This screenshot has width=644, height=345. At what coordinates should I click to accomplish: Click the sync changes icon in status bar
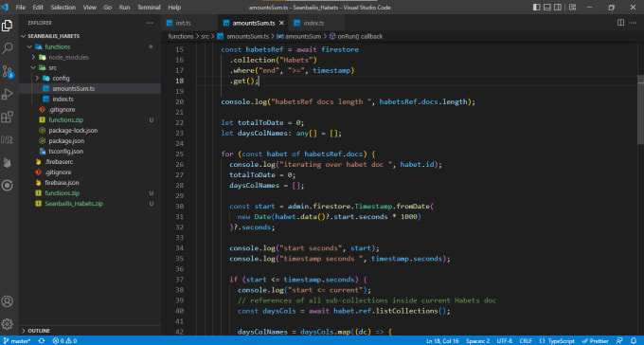pyautogui.click(x=42, y=341)
